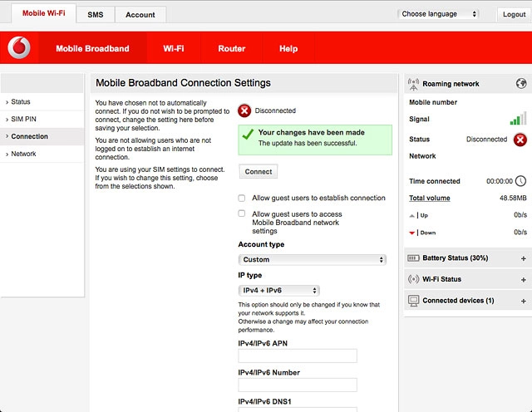Click the IPv4/IPv6 APN input field
532x412 pixels.
(x=298, y=356)
